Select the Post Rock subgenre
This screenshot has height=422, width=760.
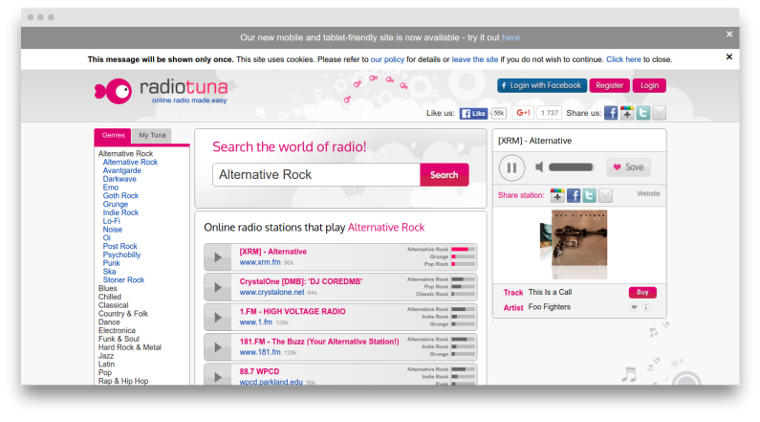(120, 247)
